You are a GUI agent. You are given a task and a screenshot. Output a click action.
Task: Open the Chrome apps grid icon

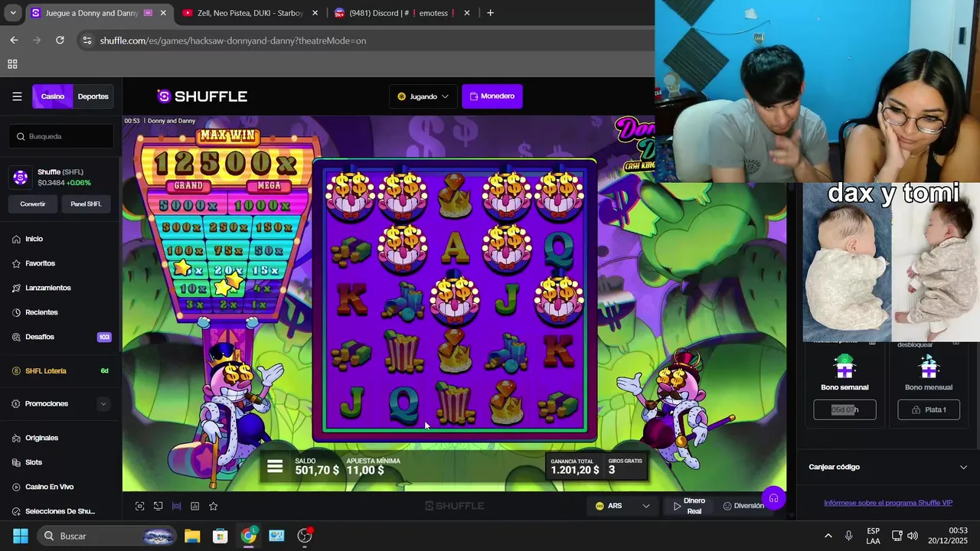tap(12, 64)
